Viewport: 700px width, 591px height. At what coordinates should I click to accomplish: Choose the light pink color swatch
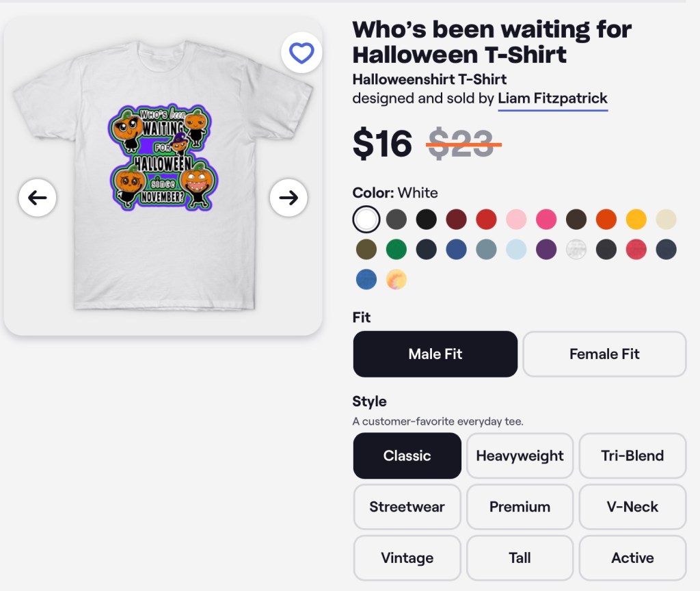[516, 219]
